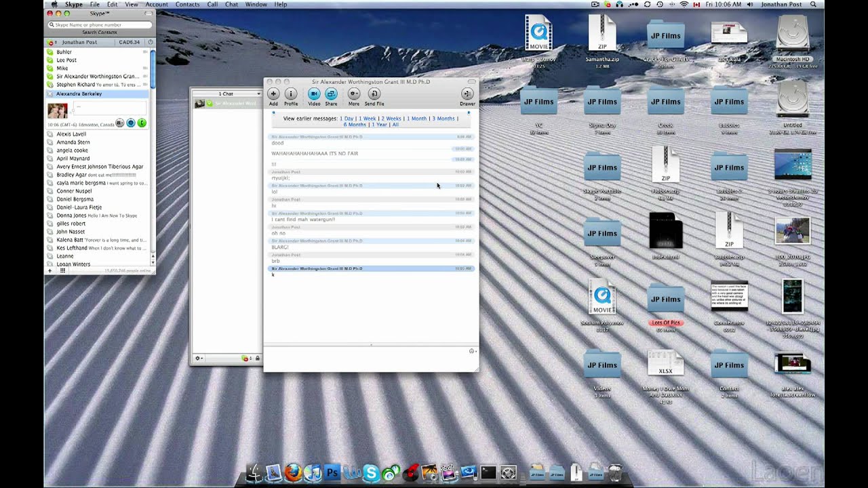Viewport: 868px width, 488px height.
Task: Show All earlier messages
Action: [x=395, y=125]
